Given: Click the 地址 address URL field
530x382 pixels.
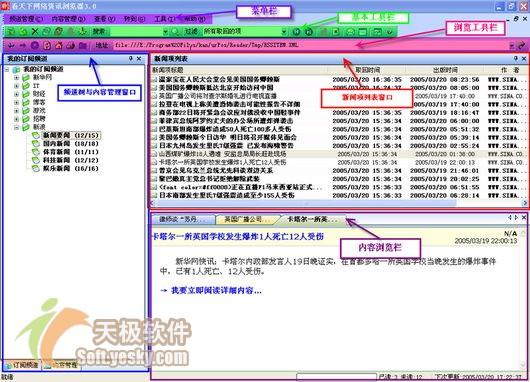Looking at the screenshot, I should point(310,45).
